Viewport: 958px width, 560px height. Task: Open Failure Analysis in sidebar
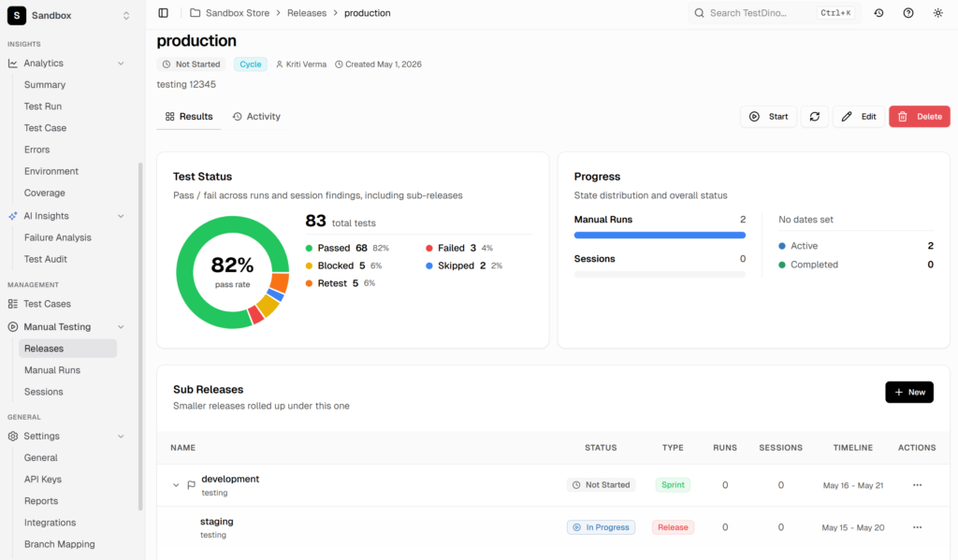(57, 237)
